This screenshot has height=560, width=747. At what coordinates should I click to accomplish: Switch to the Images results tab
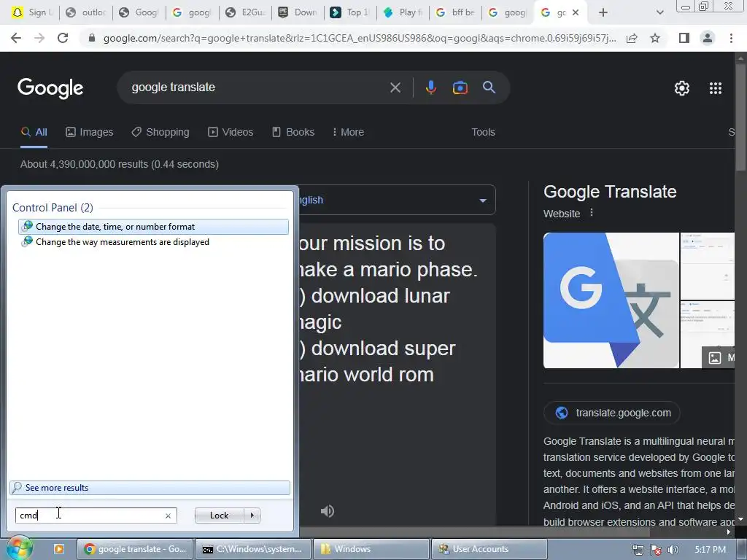(x=90, y=132)
